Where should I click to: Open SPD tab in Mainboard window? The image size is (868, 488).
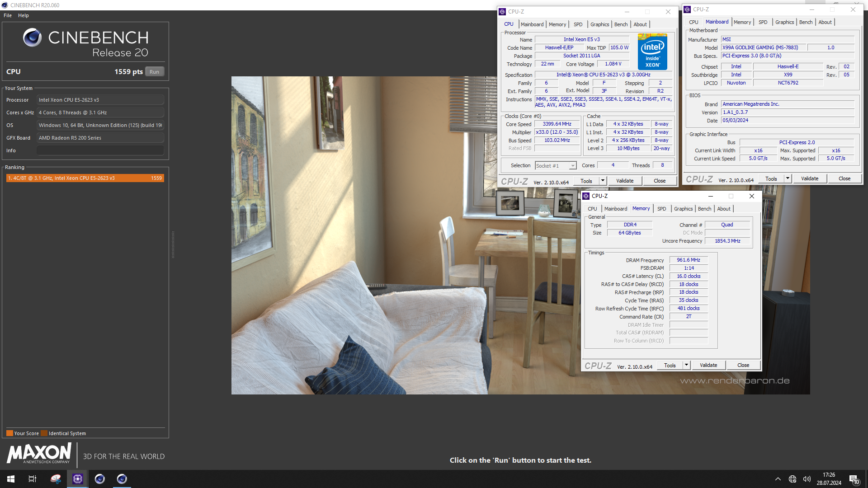(763, 22)
